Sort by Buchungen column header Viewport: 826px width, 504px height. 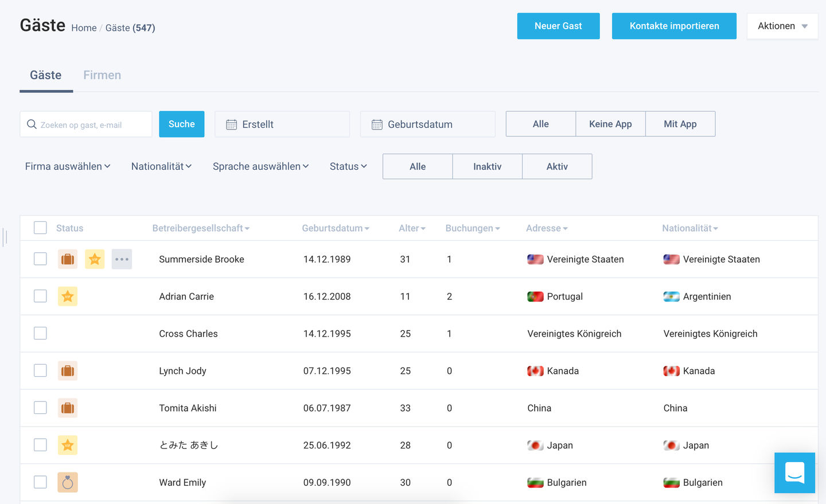click(473, 228)
